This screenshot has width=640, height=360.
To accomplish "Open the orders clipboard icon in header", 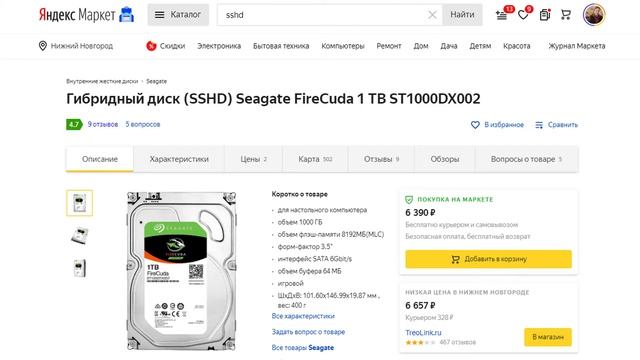I will tap(544, 15).
